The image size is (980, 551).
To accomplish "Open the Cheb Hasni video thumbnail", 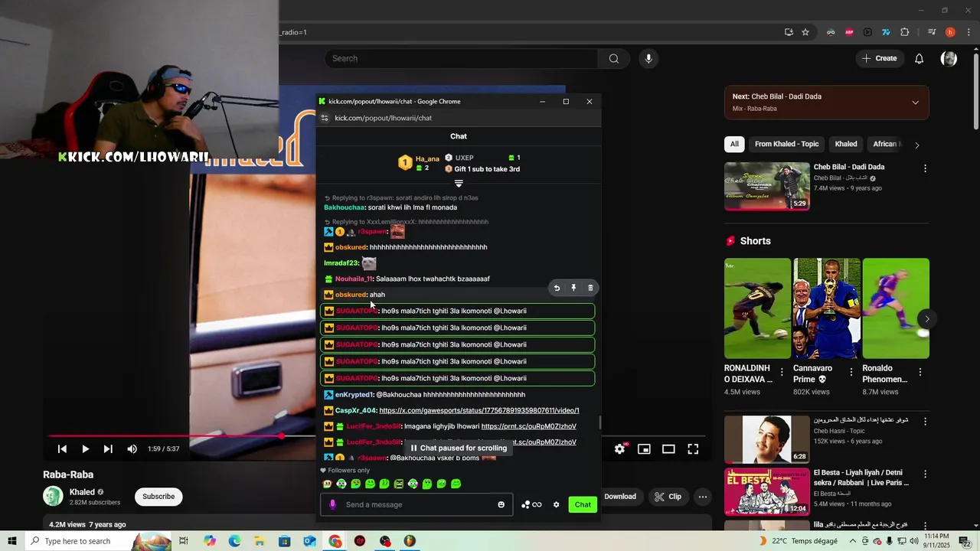I will click(x=766, y=439).
